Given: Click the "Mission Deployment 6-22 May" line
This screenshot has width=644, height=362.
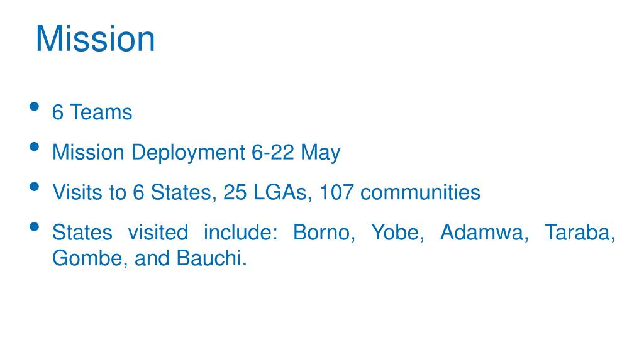Looking at the screenshot, I should tap(196, 153).
